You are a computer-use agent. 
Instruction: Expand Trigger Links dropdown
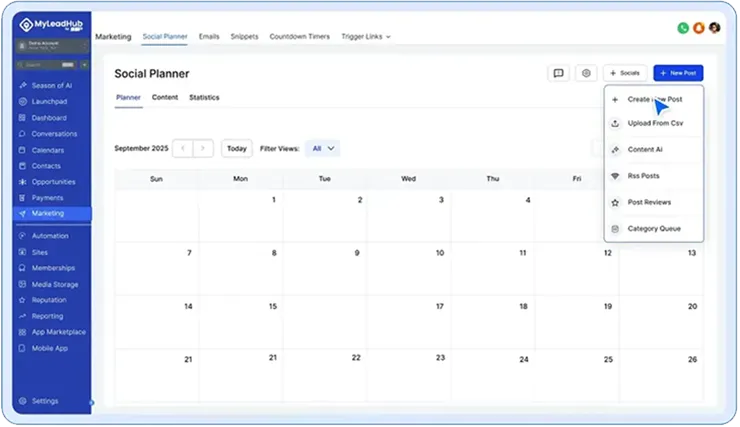coord(366,36)
